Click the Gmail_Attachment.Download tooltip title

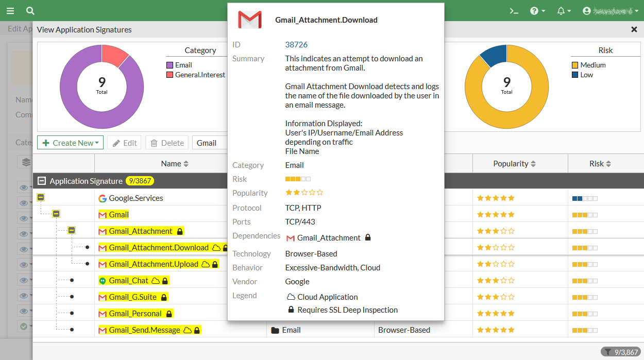[326, 20]
